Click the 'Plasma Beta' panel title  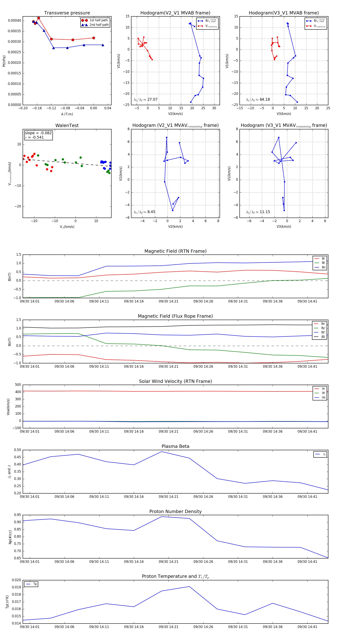pyautogui.click(x=175, y=447)
